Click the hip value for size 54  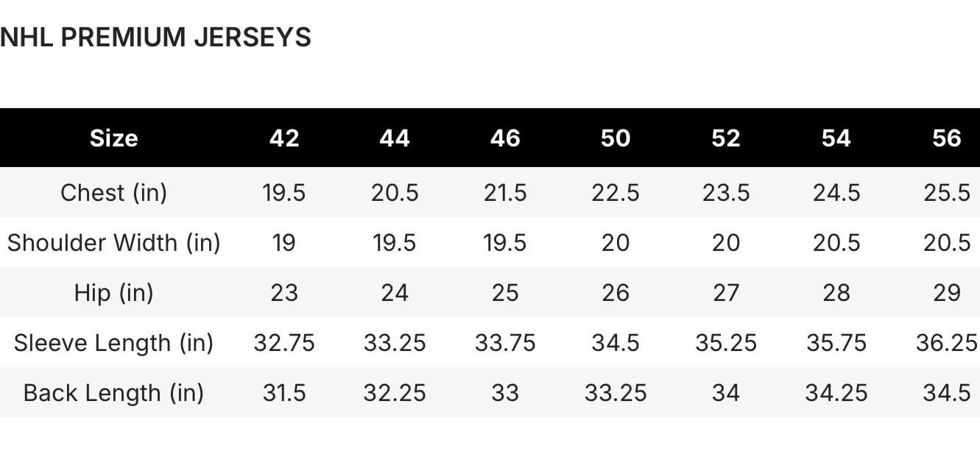tap(836, 293)
